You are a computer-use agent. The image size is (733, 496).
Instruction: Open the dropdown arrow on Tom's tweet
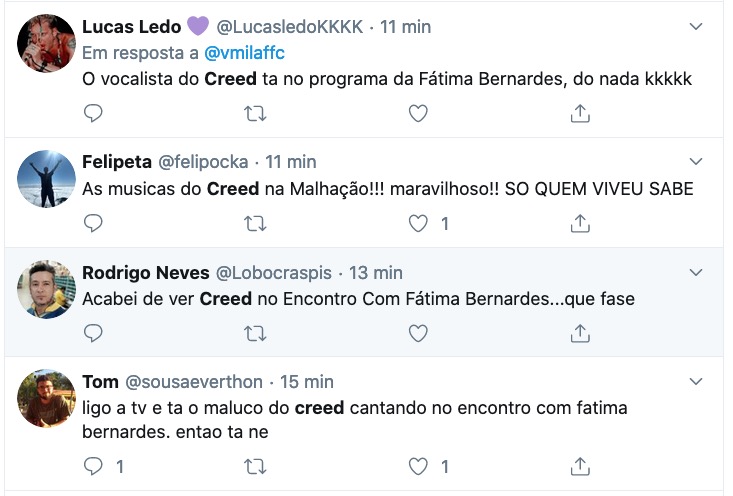697,381
